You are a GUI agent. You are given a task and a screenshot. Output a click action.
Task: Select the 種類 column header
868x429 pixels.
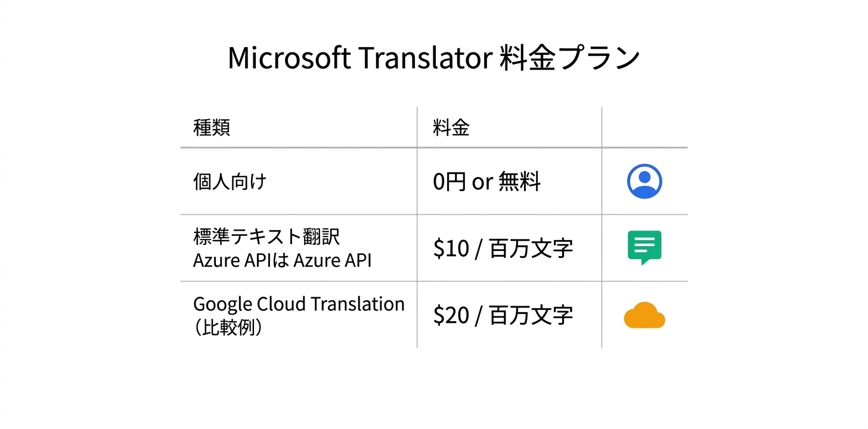[212, 128]
